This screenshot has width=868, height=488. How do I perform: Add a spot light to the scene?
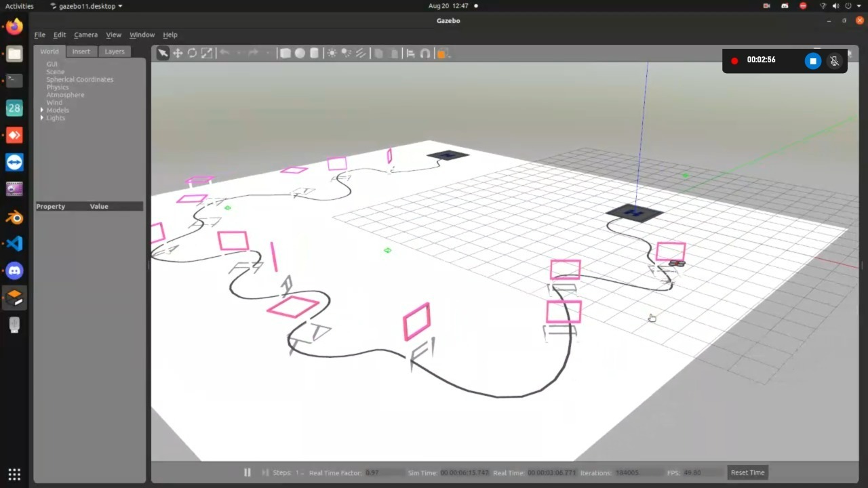346,53
